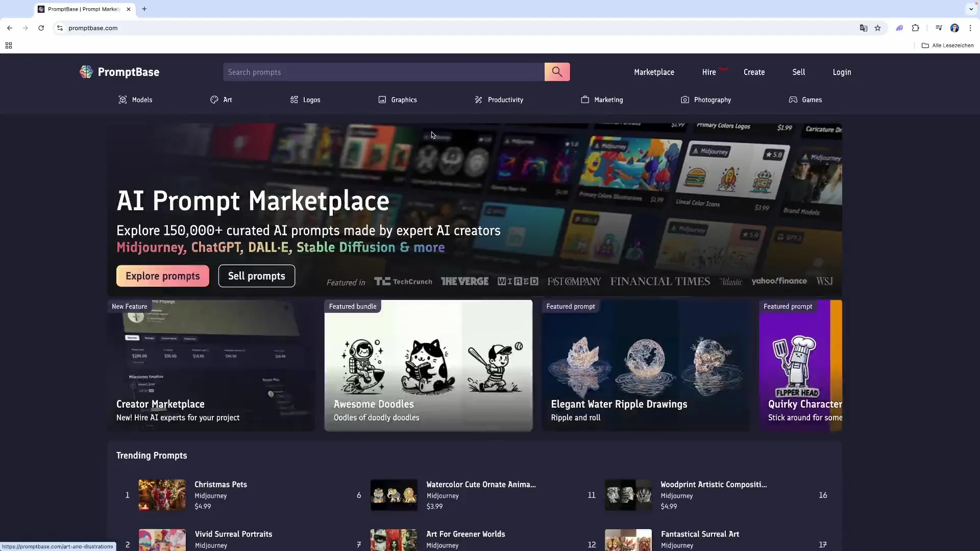The height and width of the screenshot is (551, 980).
Task: Click the Login link
Action: tap(842, 72)
